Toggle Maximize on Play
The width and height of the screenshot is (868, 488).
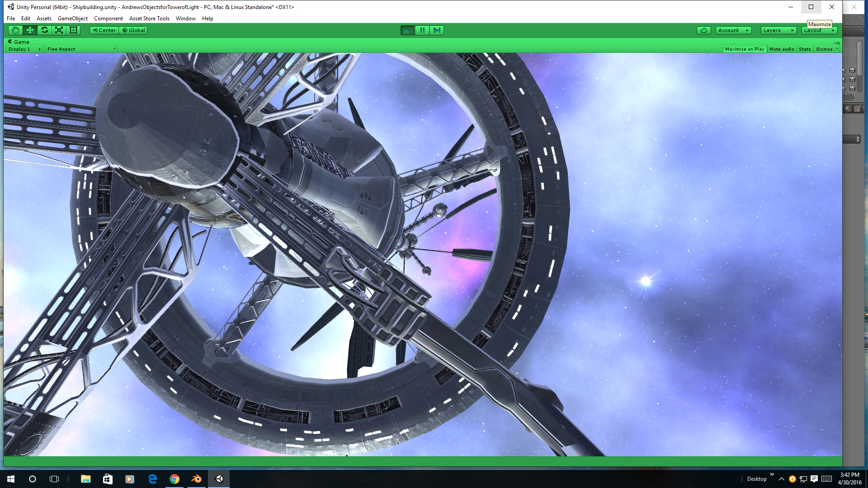745,49
